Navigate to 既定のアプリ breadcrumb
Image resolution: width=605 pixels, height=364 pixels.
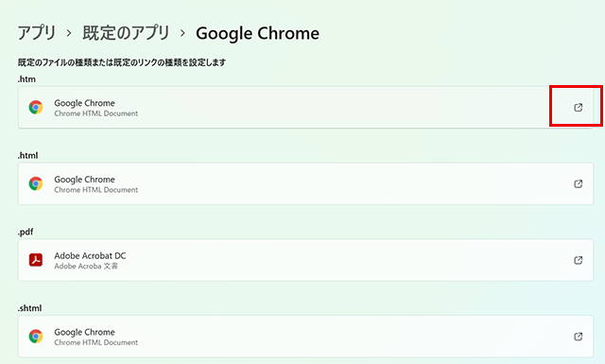[x=126, y=33]
